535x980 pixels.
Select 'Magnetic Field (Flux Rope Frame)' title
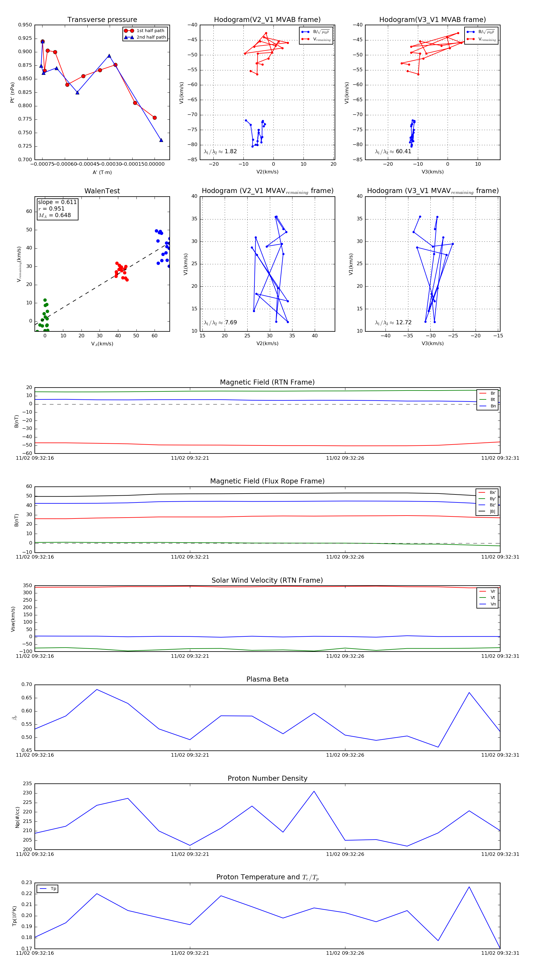(x=267, y=481)
